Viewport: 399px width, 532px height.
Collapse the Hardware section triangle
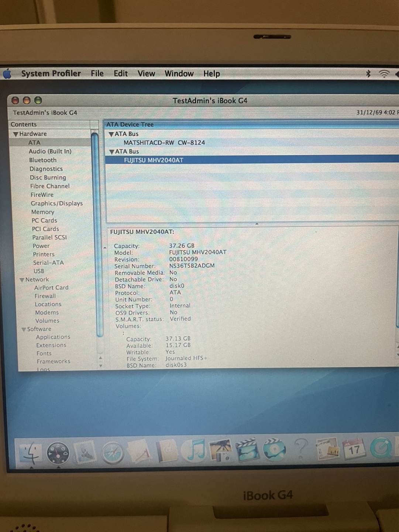click(x=16, y=134)
